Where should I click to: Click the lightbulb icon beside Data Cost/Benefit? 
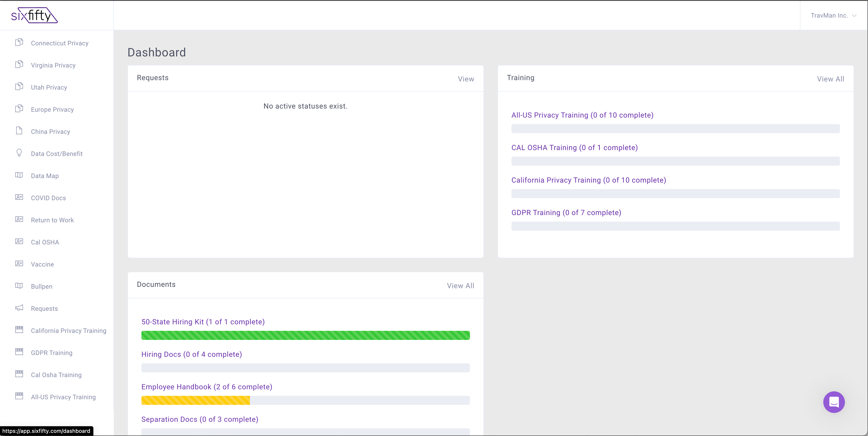tap(19, 153)
